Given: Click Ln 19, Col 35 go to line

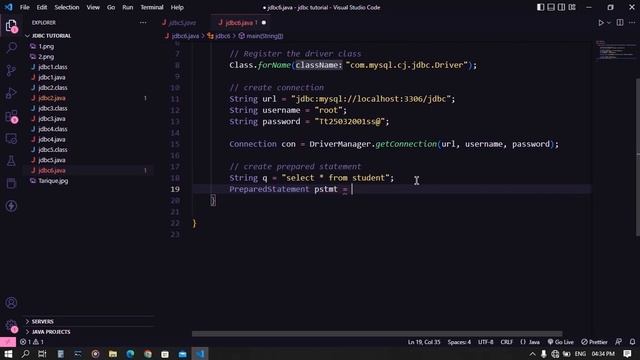Looking at the screenshot, I should point(424,342).
